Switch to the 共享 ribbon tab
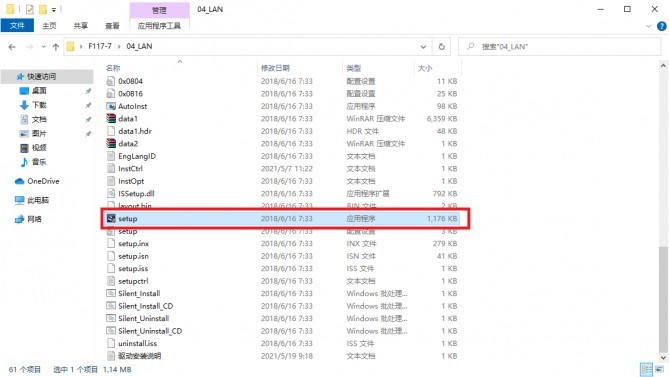 81,26
